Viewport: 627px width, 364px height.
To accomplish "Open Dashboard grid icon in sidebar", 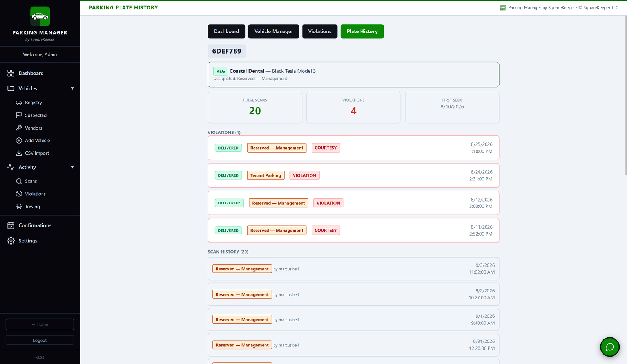I will tap(11, 73).
